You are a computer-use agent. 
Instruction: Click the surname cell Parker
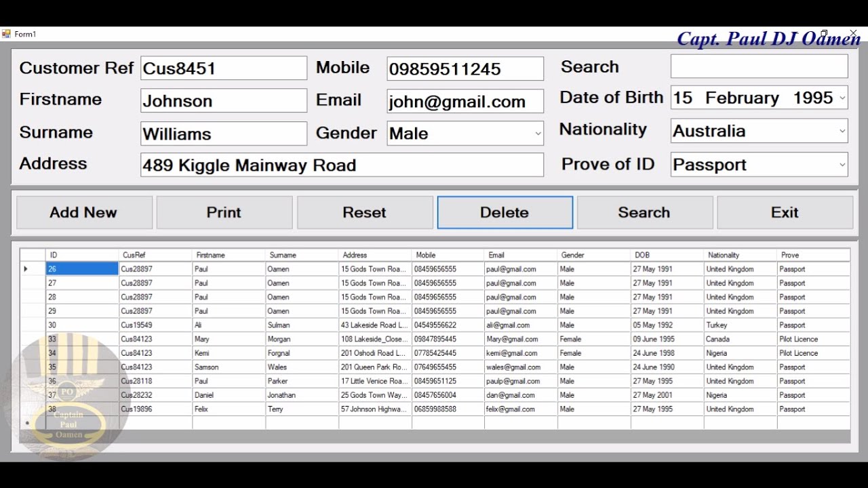pos(302,381)
